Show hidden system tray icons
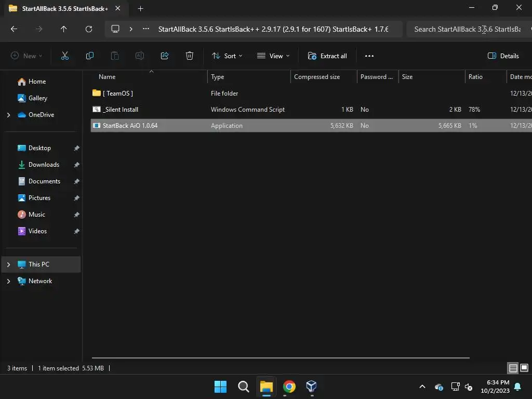The height and width of the screenshot is (399, 532). coord(422,387)
